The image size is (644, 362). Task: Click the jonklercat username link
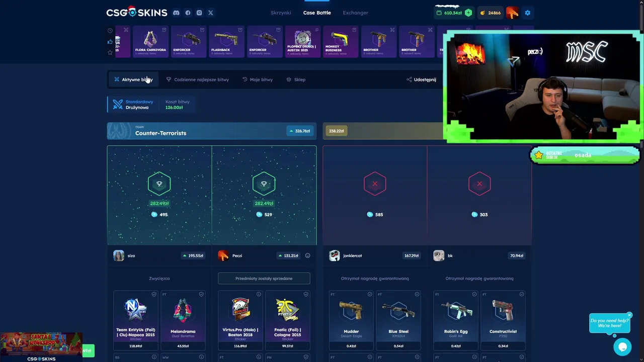point(352,255)
